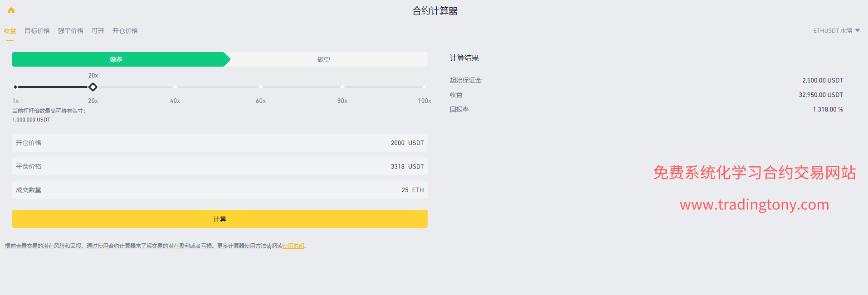This screenshot has width=868, height=295.
Task: Switch to the 目标价格 tab
Action: (37, 31)
